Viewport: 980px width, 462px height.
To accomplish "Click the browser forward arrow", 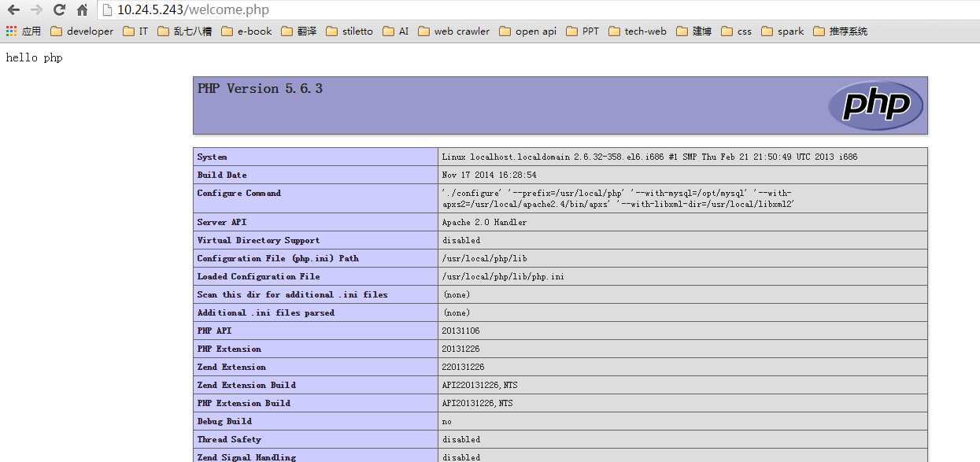I will click(36, 10).
